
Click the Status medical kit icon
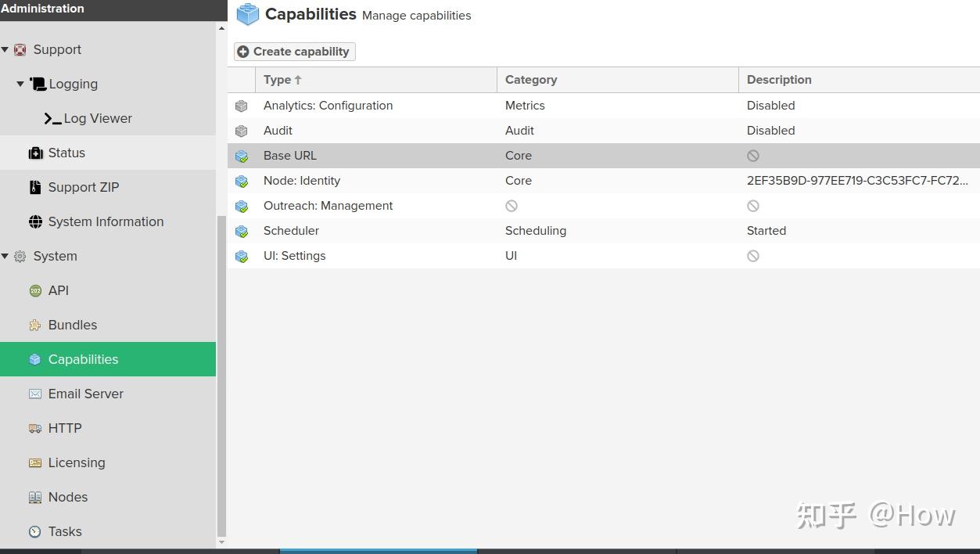(x=35, y=153)
